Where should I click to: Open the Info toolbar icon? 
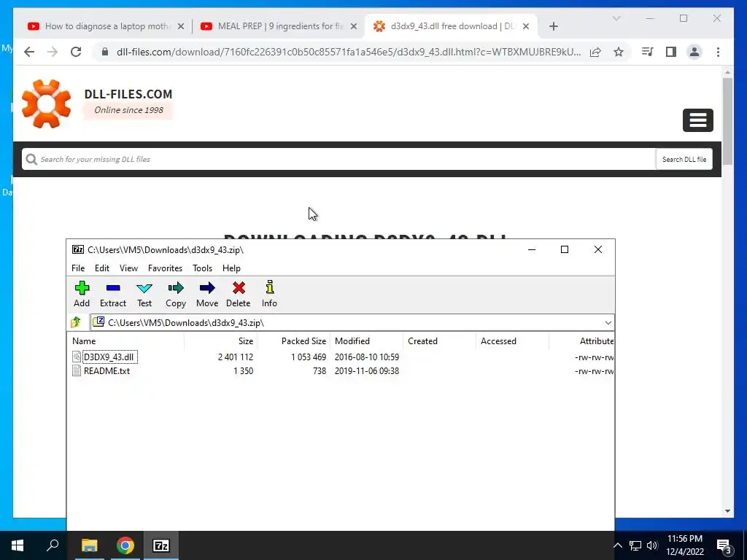point(269,294)
